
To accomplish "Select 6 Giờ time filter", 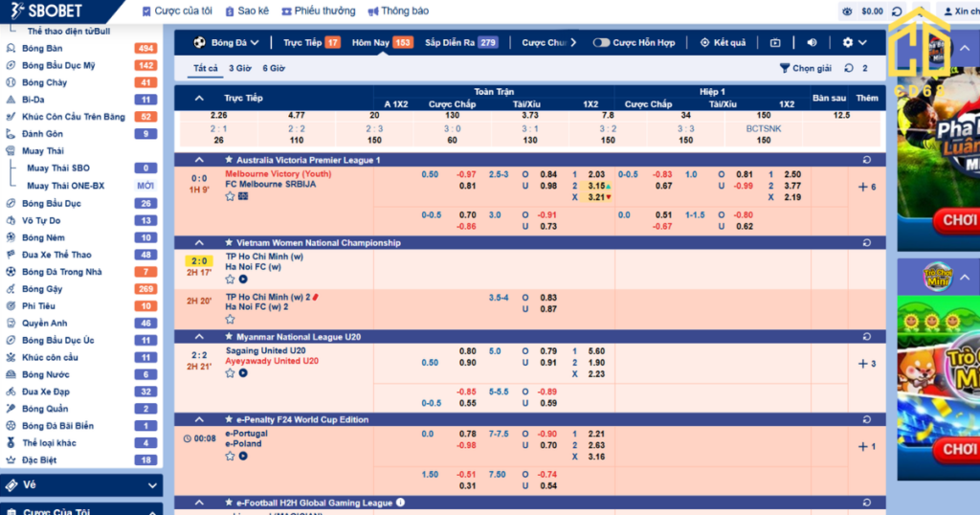I will point(274,68).
